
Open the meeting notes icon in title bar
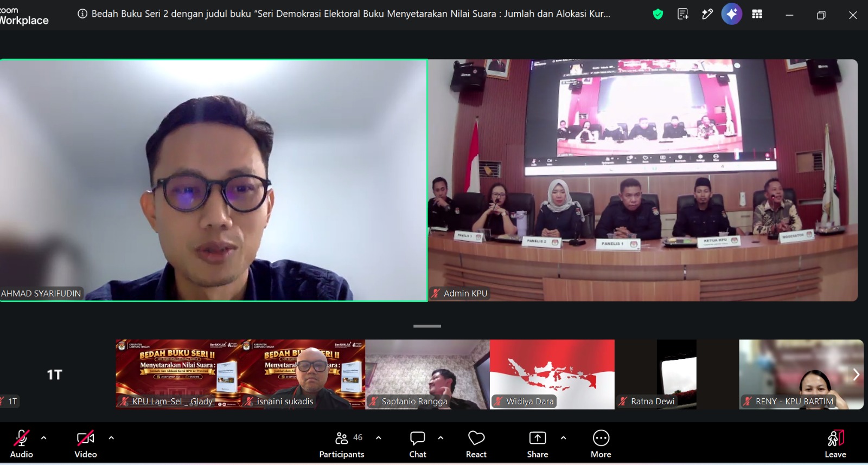(683, 14)
